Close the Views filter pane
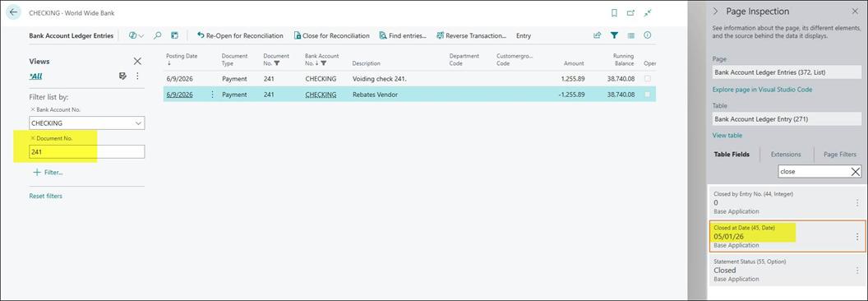The width and height of the screenshot is (868, 301). click(x=137, y=61)
